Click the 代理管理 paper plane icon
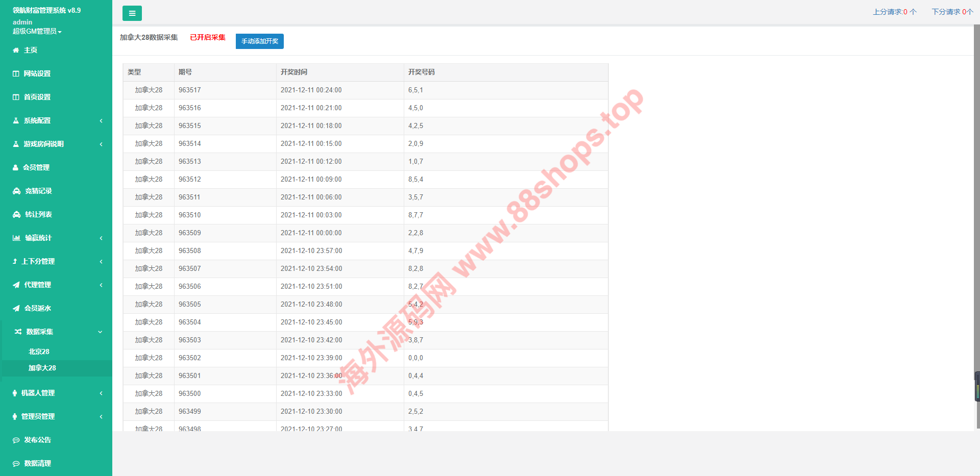Viewport: 980px width, 476px height. [x=16, y=285]
